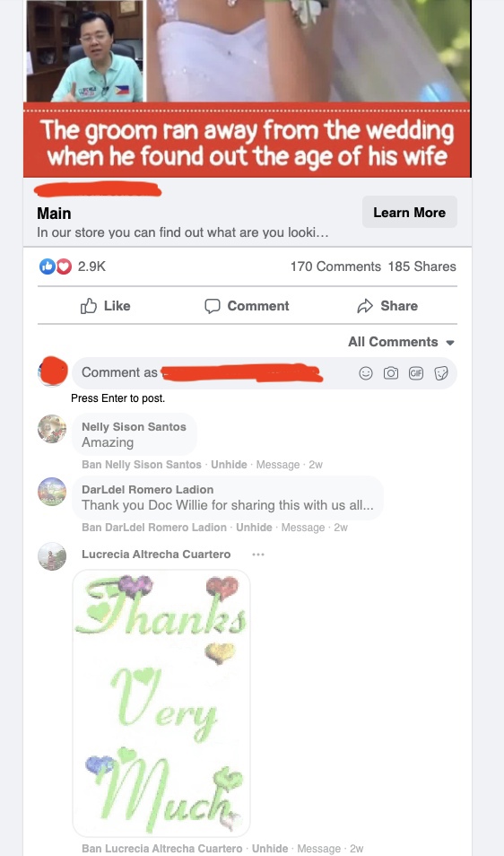Open the GIF picker icon
This screenshot has width=504, height=856.
click(x=416, y=373)
